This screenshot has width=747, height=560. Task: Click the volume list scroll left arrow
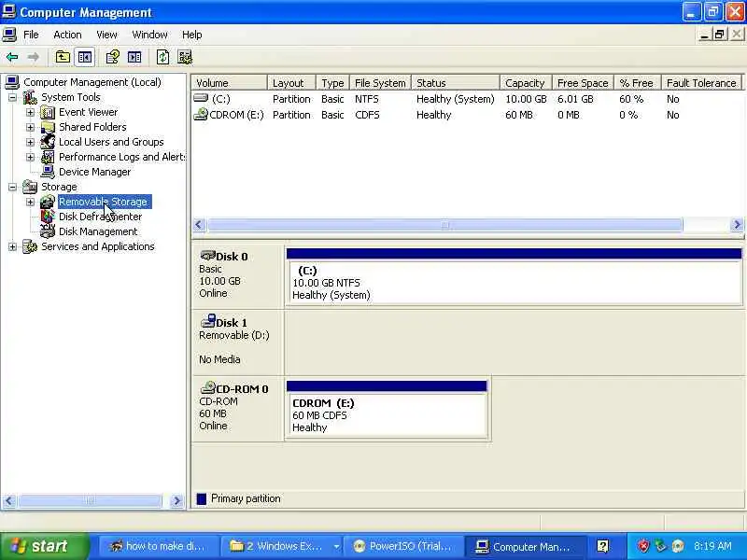point(199,224)
